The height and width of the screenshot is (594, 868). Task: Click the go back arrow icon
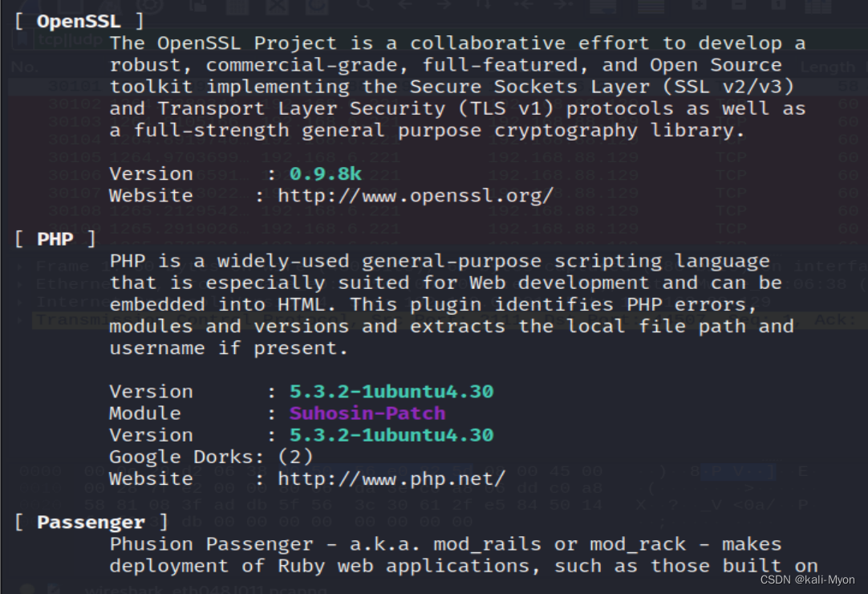tap(405, 4)
